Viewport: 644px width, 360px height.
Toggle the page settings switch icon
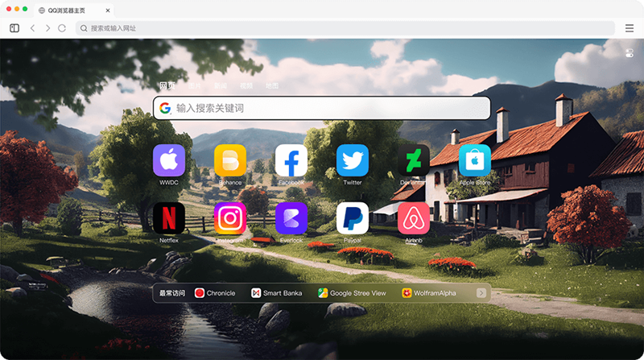[x=630, y=53]
